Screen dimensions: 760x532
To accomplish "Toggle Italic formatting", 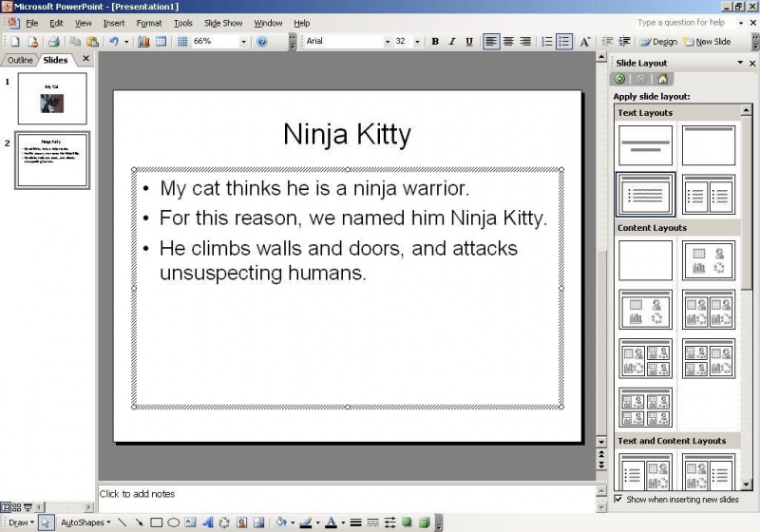I will coord(452,42).
